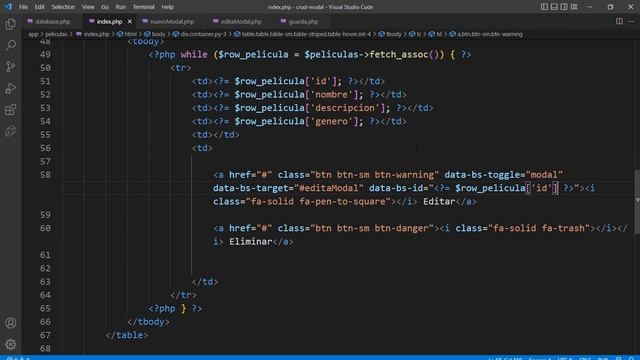Click closing '</tbody>' tag on line 66
Screen dimensions: 640x360
(148, 322)
